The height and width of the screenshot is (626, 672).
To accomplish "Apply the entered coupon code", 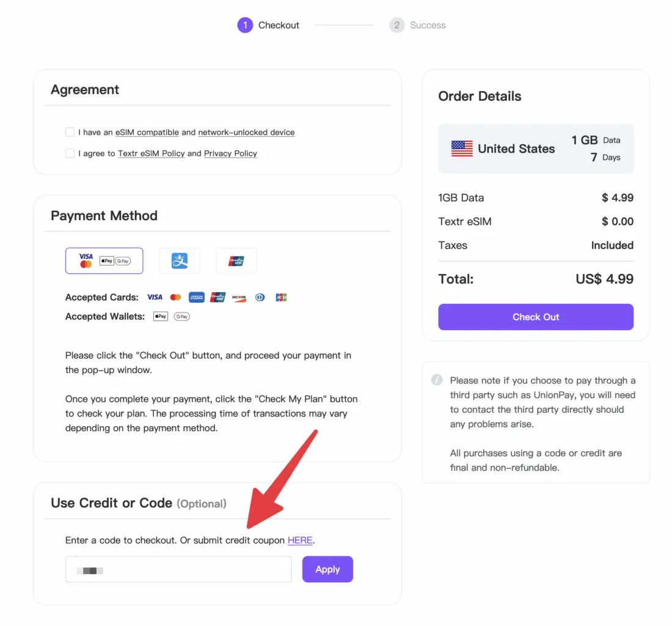I will 327,569.
